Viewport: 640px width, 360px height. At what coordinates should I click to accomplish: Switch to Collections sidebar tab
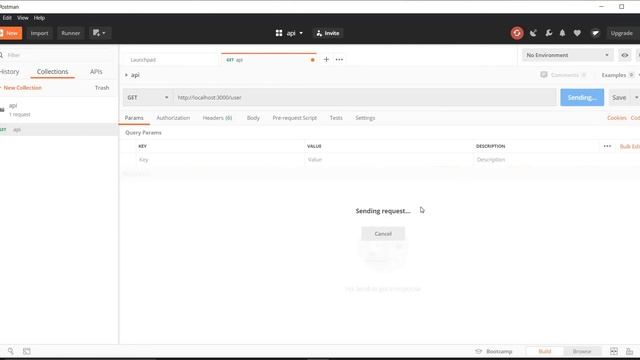pyautogui.click(x=53, y=72)
